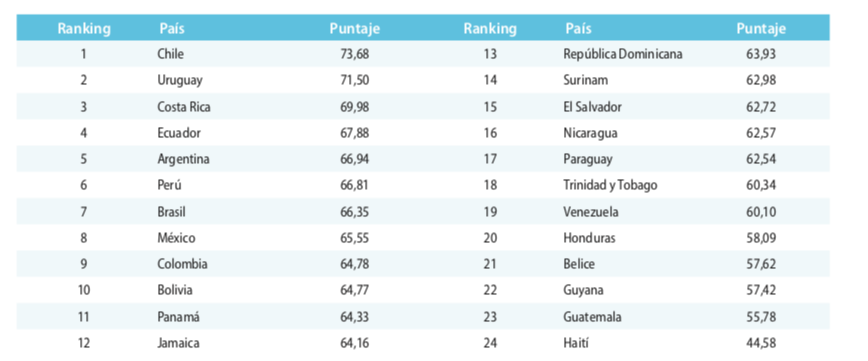
Task: Select the Perú cell
Action: point(169,185)
